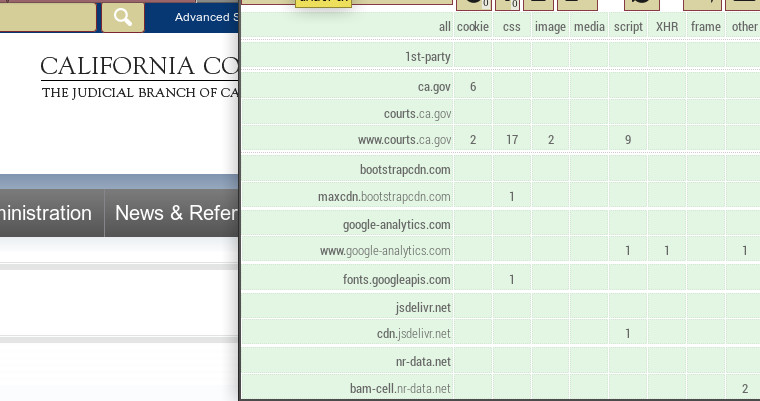This screenshot has width=760, height=401.
Task: Click the ca.gov cookie cell showing 6
Action: coord(473,87)
